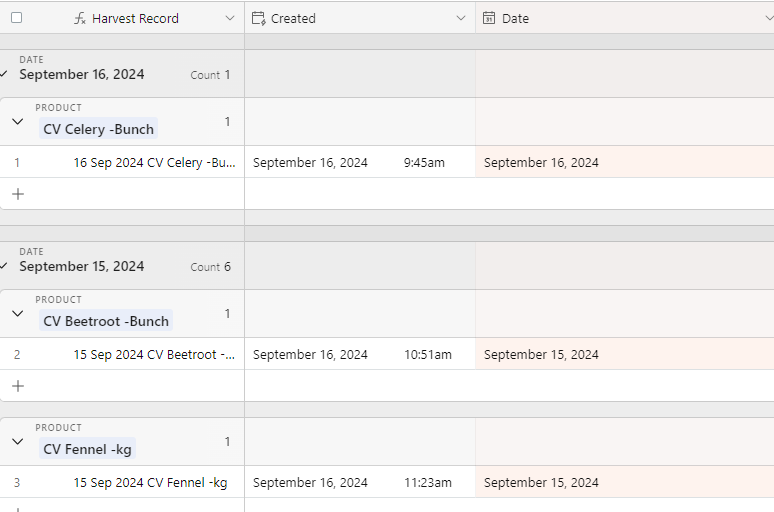Click the CV Fennel -kg product tag
This screenshot has width=774, height=512.
(87, 449)
